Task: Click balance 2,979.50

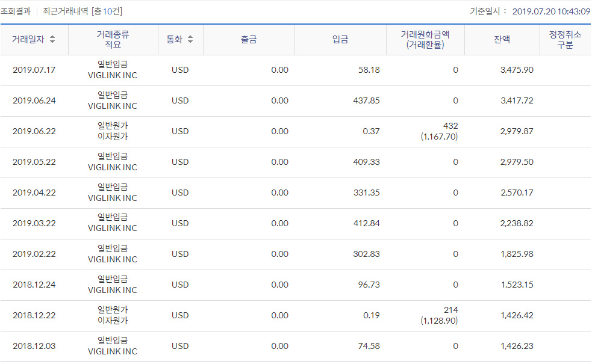Action: coord(517,162)
